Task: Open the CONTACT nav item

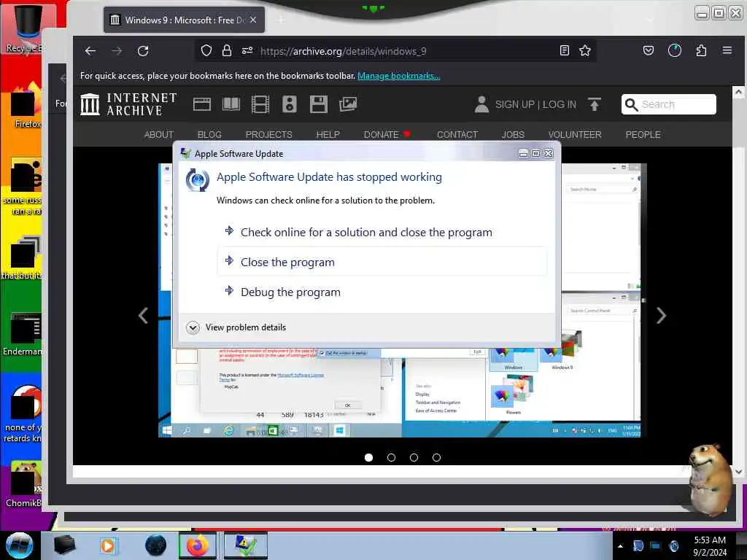Action: [457, 135]
